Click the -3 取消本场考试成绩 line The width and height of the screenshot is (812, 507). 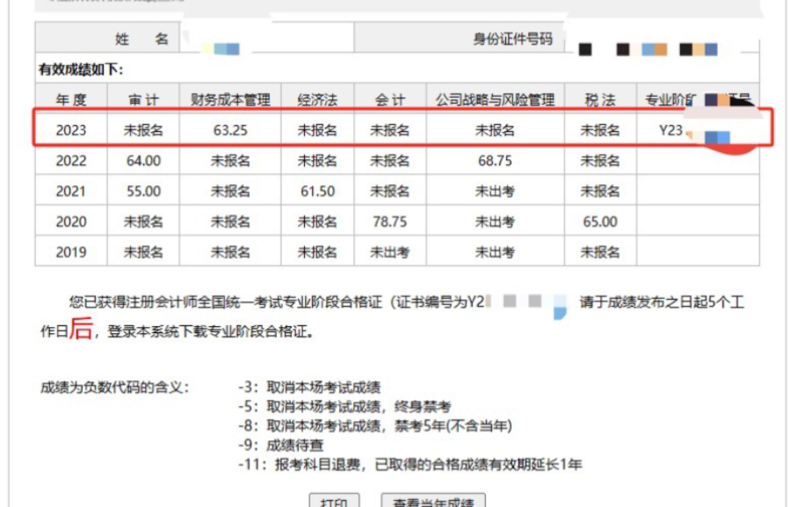(309, 387)
